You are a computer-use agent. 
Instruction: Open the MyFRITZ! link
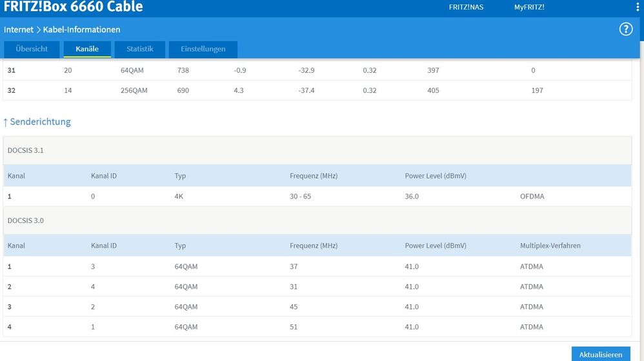(x=529, y=7)
